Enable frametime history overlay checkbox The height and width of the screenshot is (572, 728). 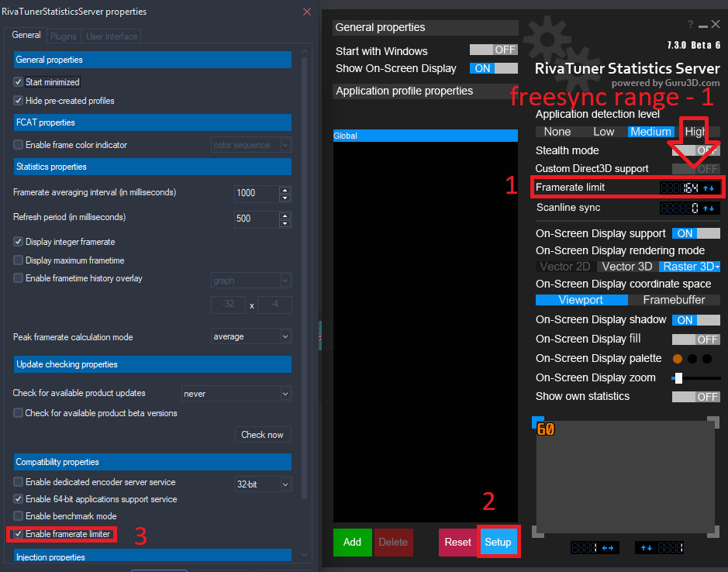pyautogui.click(x=18, y=278)
